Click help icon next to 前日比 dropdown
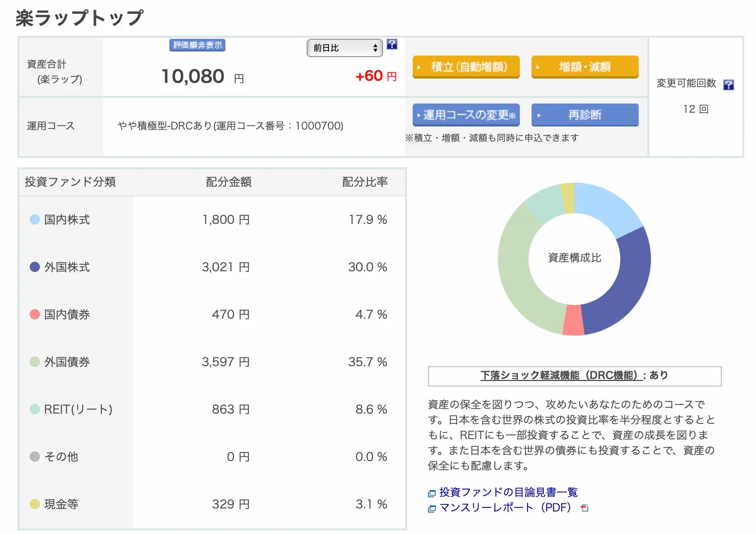 392,44
